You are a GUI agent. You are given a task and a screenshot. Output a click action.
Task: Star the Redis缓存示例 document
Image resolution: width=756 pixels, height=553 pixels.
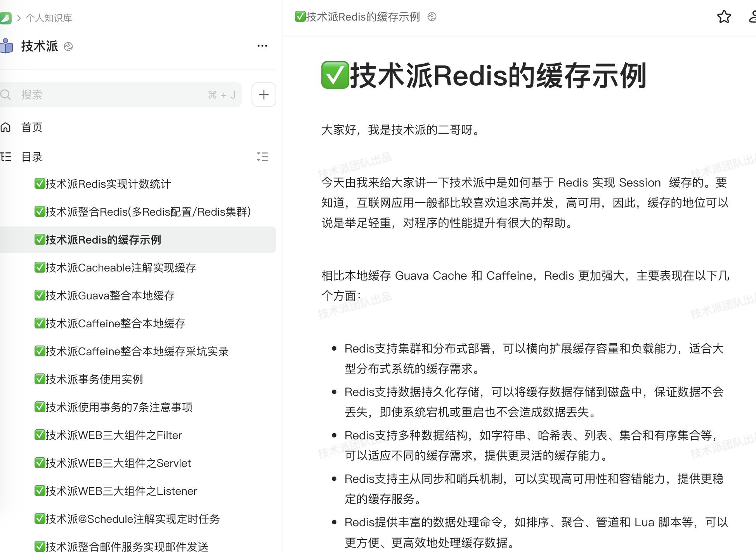724,17
